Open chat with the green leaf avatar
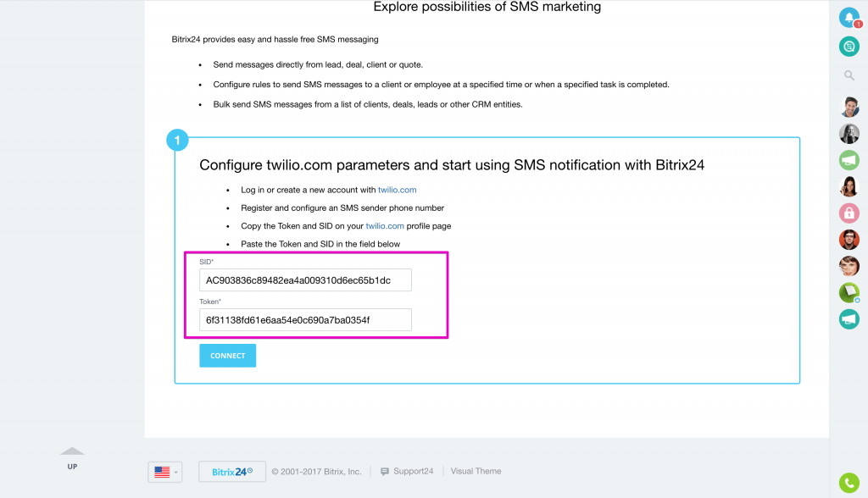 tap(849, 293)
